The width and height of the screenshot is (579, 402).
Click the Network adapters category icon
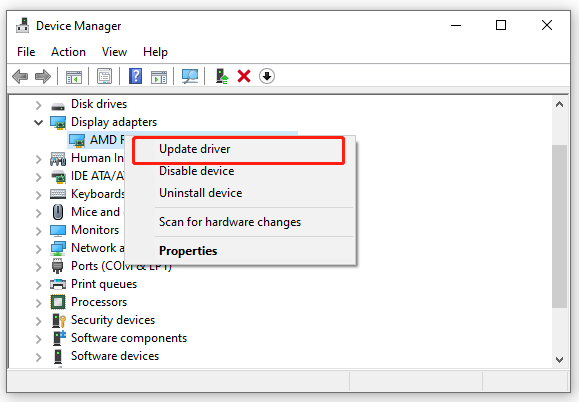pyautogui.click(x=58, y=248)
